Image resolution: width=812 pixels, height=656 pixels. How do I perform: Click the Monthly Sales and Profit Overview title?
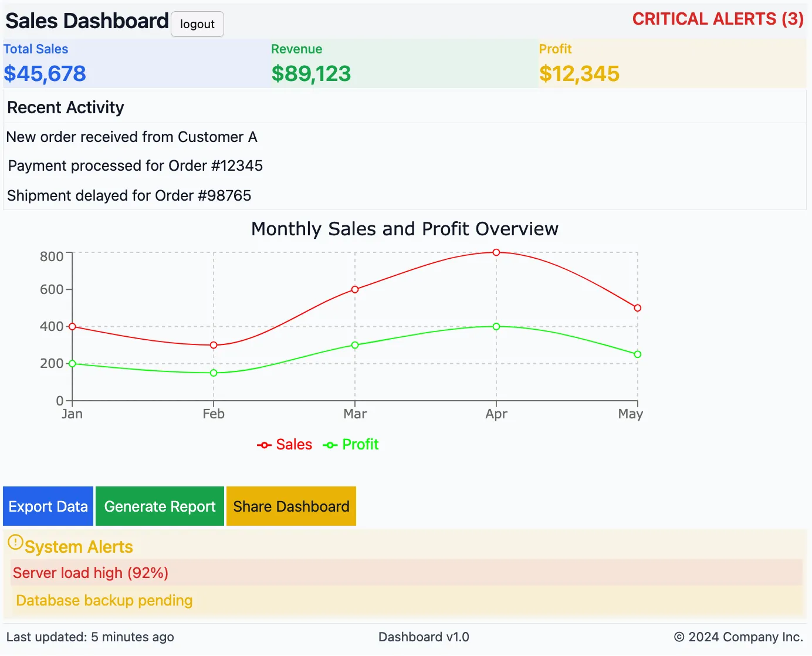[x=405, y=229]
